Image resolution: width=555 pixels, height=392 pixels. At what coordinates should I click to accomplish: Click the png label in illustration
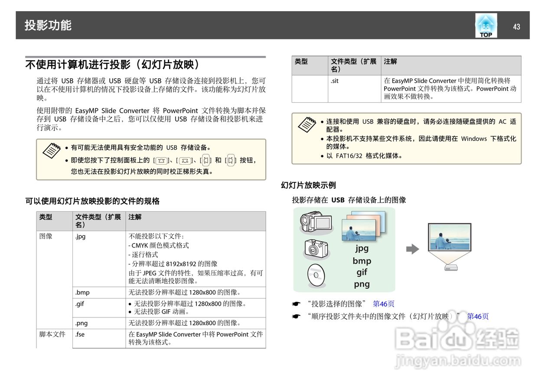click(x=362, y=284)
